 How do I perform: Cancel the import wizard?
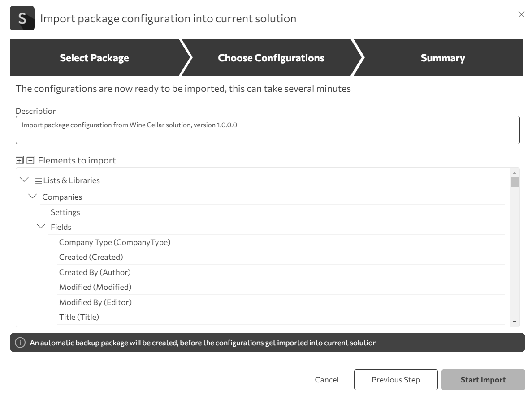[327, 380]
